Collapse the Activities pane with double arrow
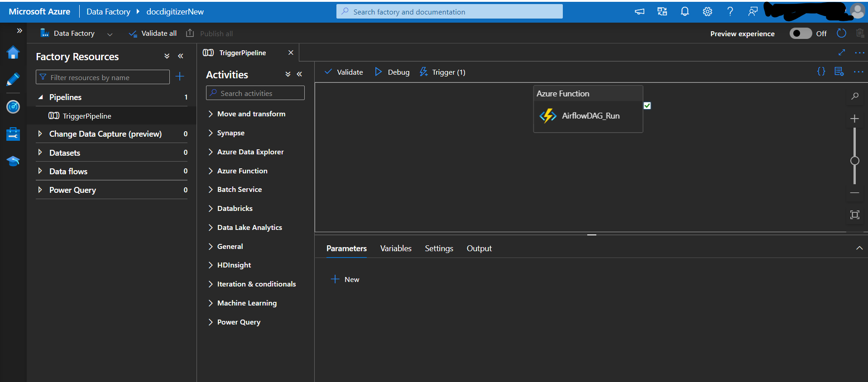The image size is (868, 382). point(299,74)
